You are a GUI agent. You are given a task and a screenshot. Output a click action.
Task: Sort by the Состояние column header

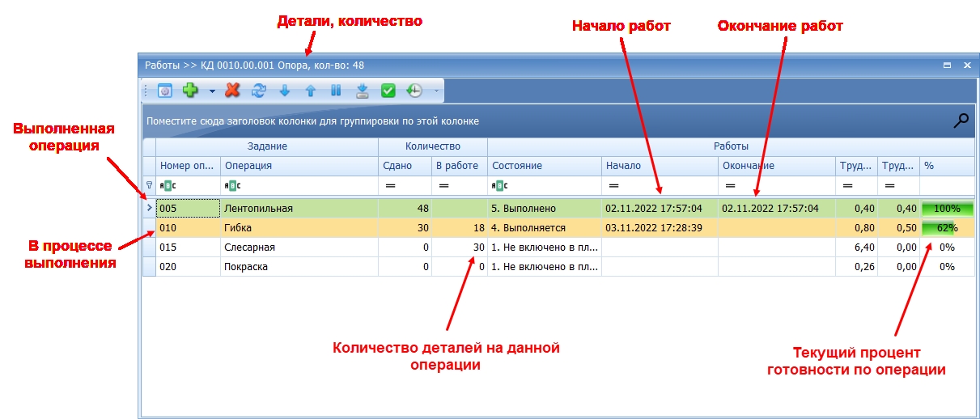[545, 166]
